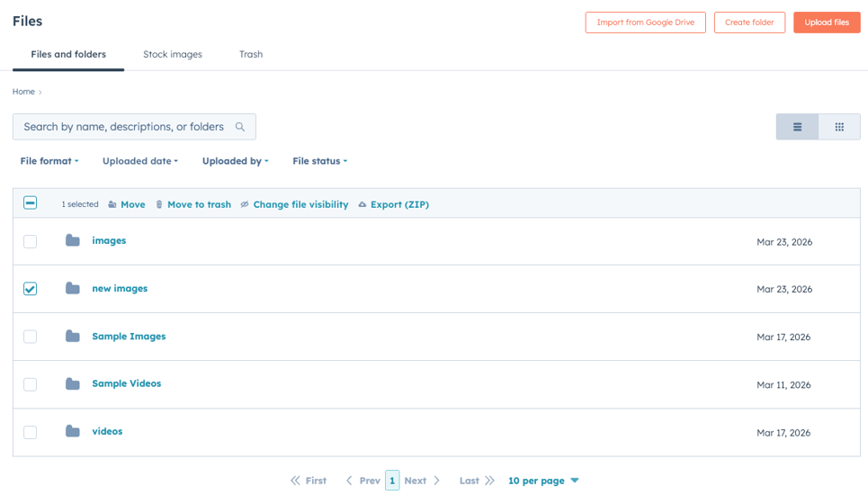Click the Last pagination label
868x495 pixels.
[x=469, y=481]
